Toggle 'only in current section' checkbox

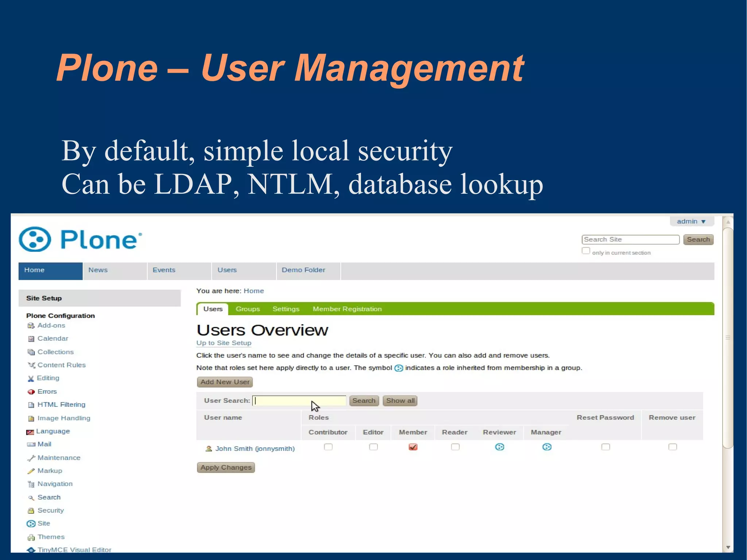pos(586,251)
